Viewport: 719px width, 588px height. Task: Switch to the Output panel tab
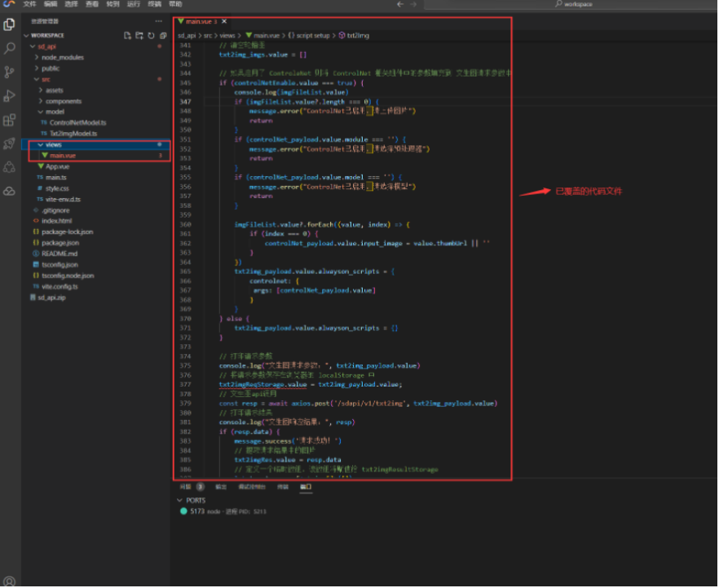221,487
